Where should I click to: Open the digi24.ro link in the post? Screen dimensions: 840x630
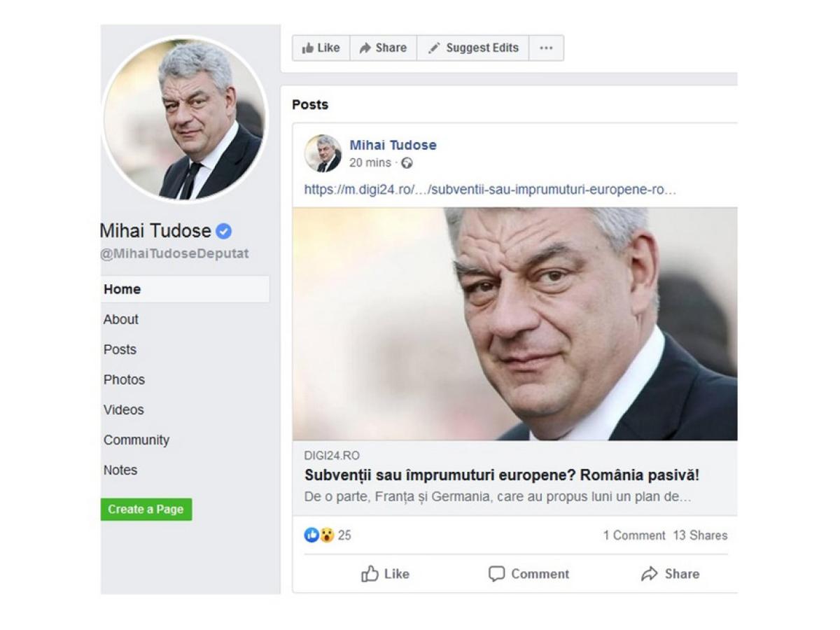[490, 190]
